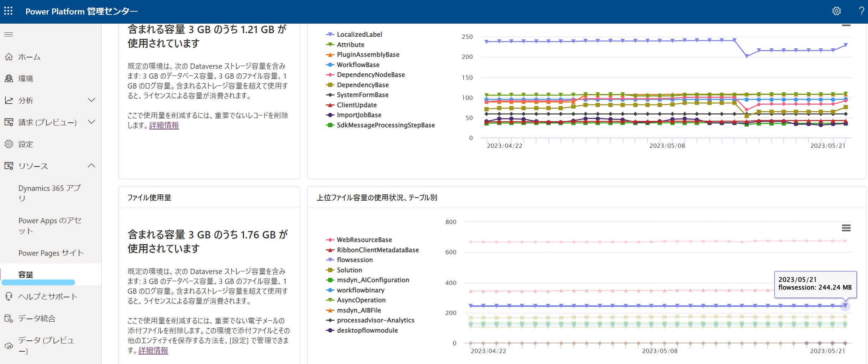Toggle msdyn_AIBFile series in the legend
868x364 pixels.
point(353,310)
